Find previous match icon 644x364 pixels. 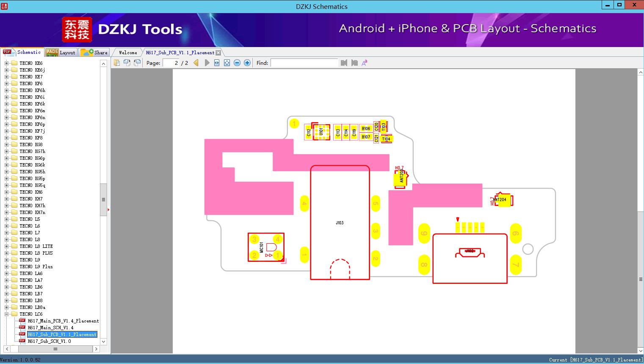pos(344,63)
